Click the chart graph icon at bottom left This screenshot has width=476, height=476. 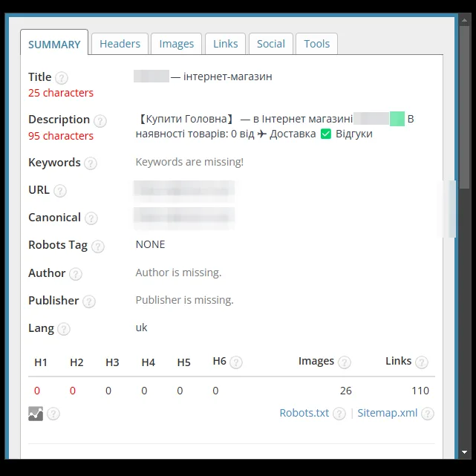pos(36,414)
